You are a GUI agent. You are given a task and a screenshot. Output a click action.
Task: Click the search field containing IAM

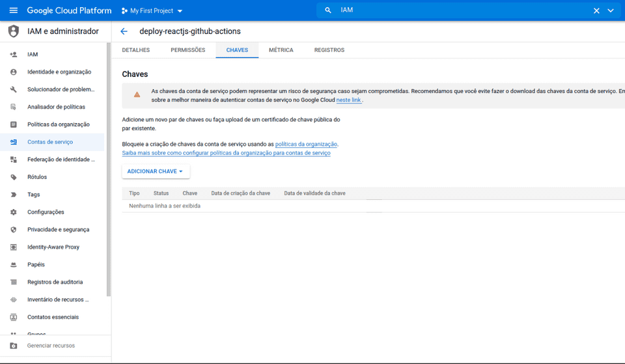click(x=456, y=10)
